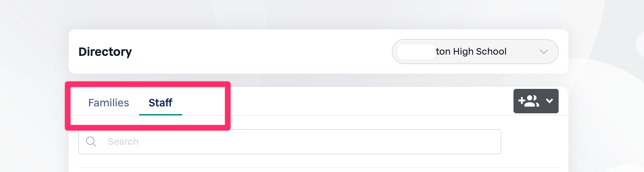View the Staff directory list
644x172 pixels.
click(x=160, y=103)
